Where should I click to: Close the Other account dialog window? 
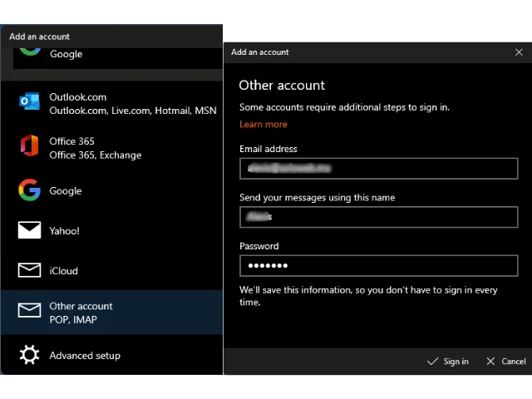[x=519, y=52]
